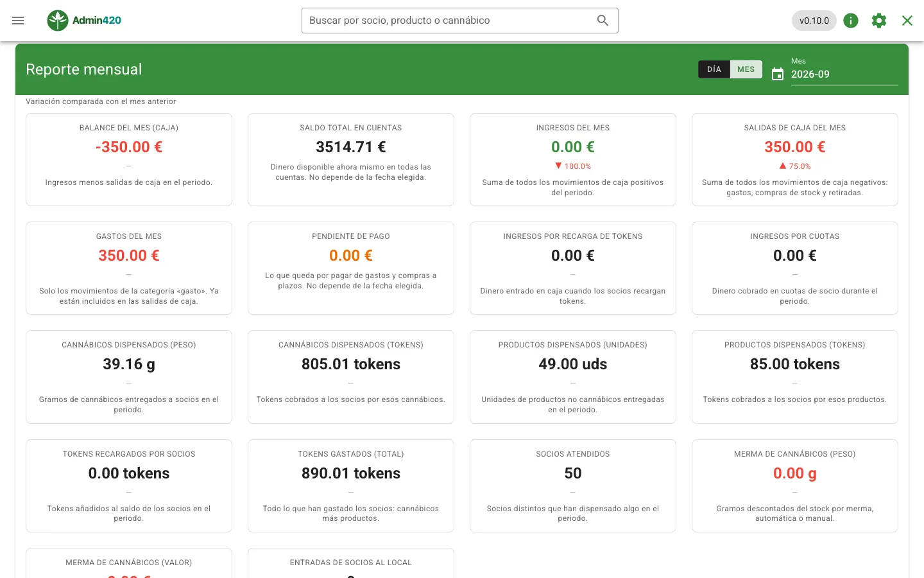Click the Balance del mes (caja) title
Screen dimensions: 924x578
pyautogui.click(x=129, y=128)
